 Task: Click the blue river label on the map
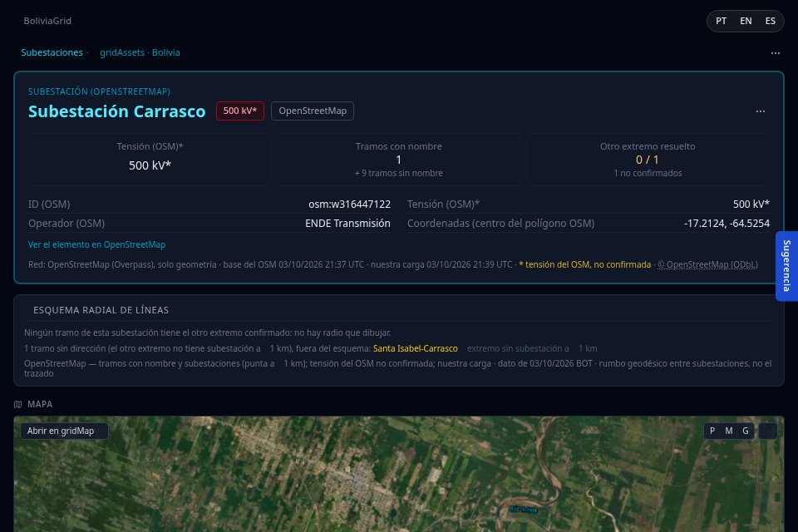click(x=524, y=509)
